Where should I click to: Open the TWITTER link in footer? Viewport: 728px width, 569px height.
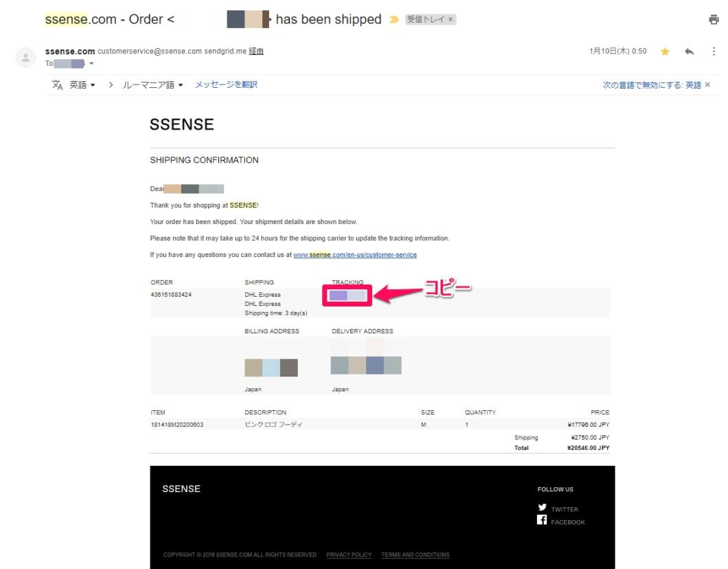click(x=565, y=509)
